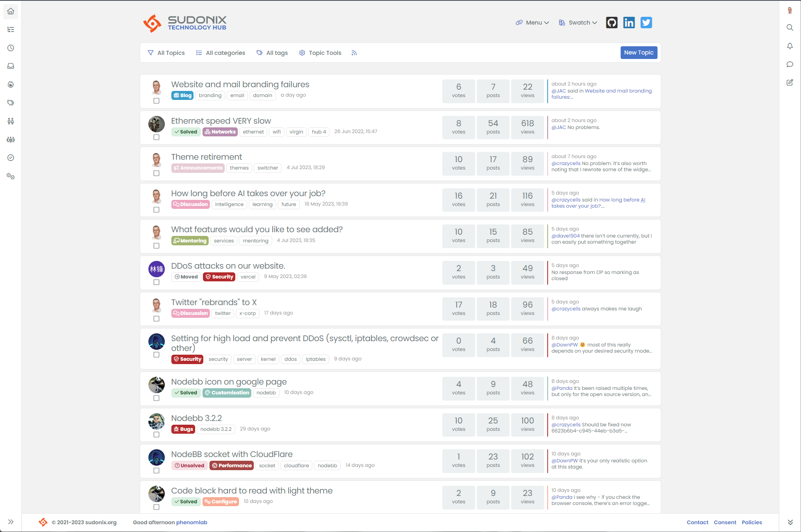Expand the Topic Tools dropdown

pyautogui.click(x=320, y=52)
